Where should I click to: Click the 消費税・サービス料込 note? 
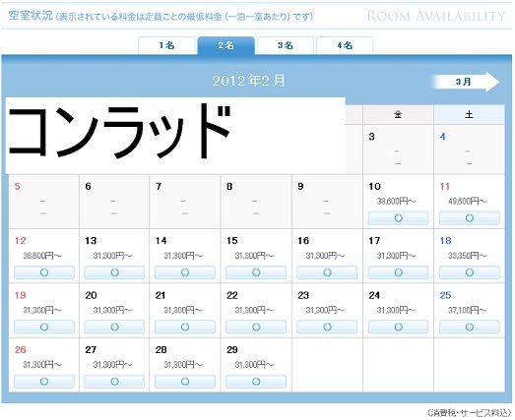coord(469,413)
